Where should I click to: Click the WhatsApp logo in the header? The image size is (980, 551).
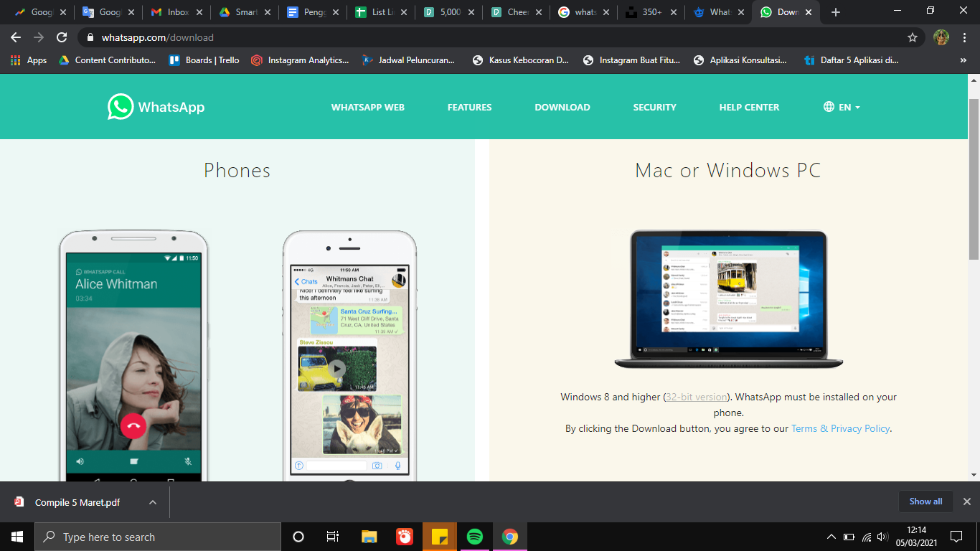click(156, 107)
